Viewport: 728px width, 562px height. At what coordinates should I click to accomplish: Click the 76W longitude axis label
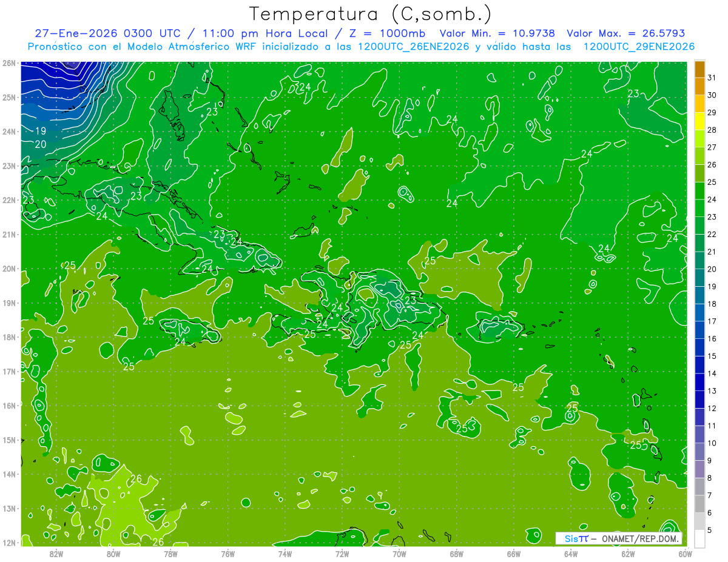coord(227,553)
